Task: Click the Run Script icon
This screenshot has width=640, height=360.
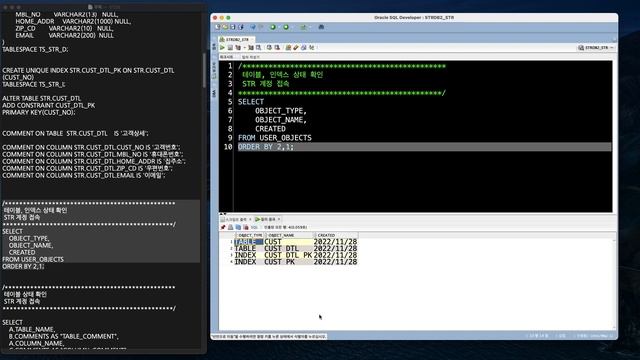Action: 230,48
